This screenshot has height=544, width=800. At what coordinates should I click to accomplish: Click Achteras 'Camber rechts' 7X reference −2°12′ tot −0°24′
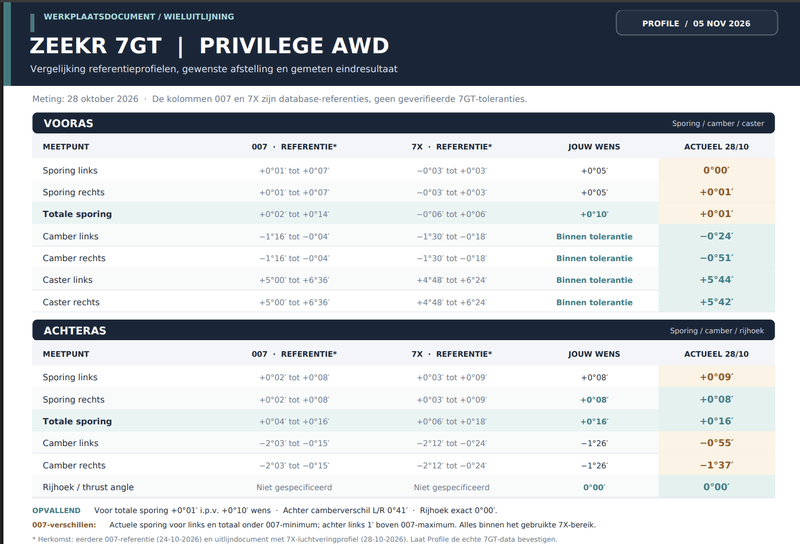pos(452,465)
